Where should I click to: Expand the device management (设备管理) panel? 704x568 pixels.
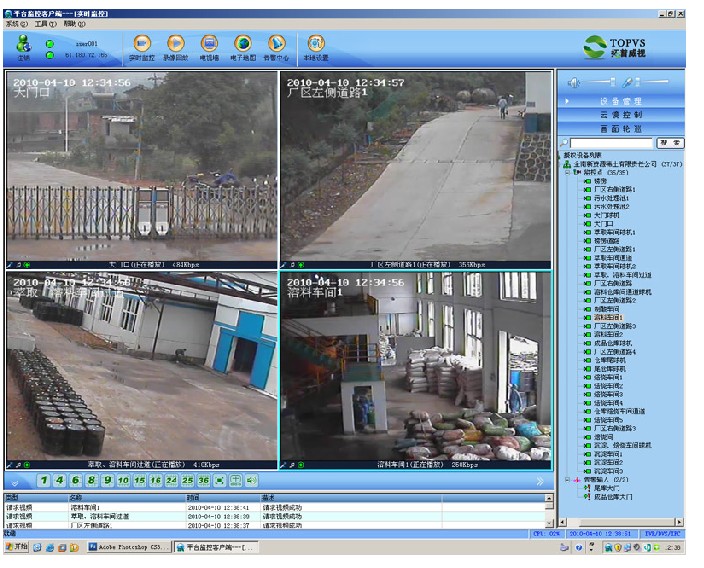(x=620, y=102)
